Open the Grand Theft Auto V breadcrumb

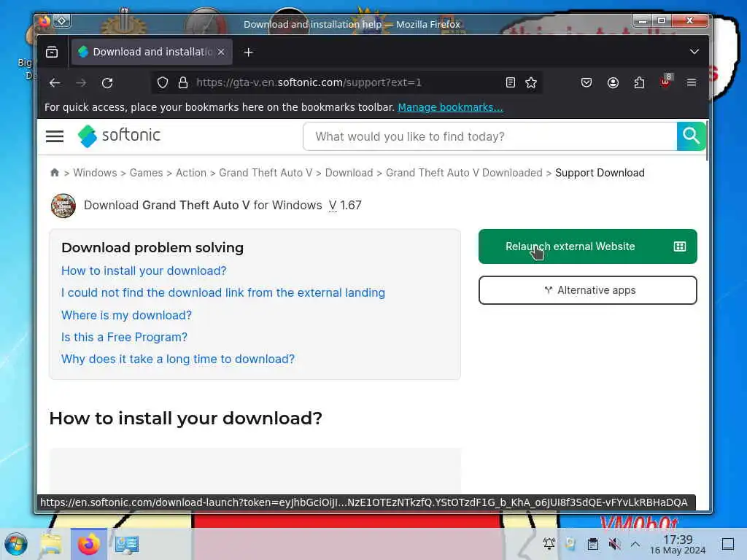266,173
